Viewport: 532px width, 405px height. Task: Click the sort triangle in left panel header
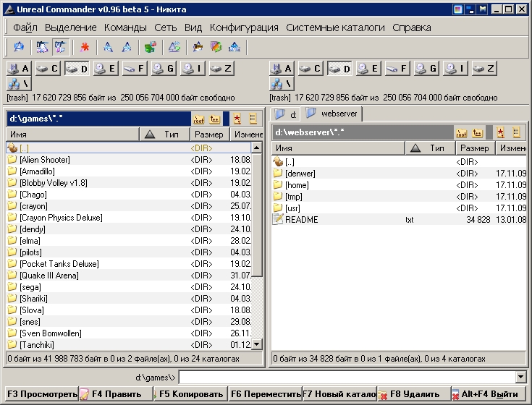click(150, 135)
